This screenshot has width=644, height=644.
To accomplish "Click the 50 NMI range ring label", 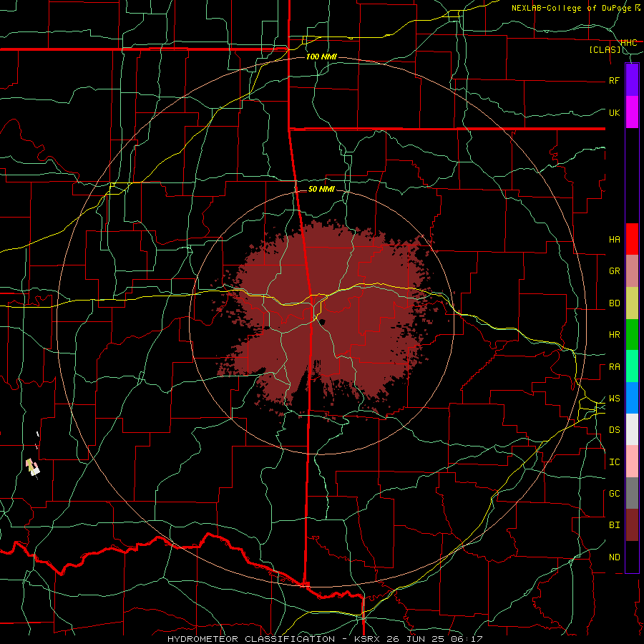I will pos(321,190).
